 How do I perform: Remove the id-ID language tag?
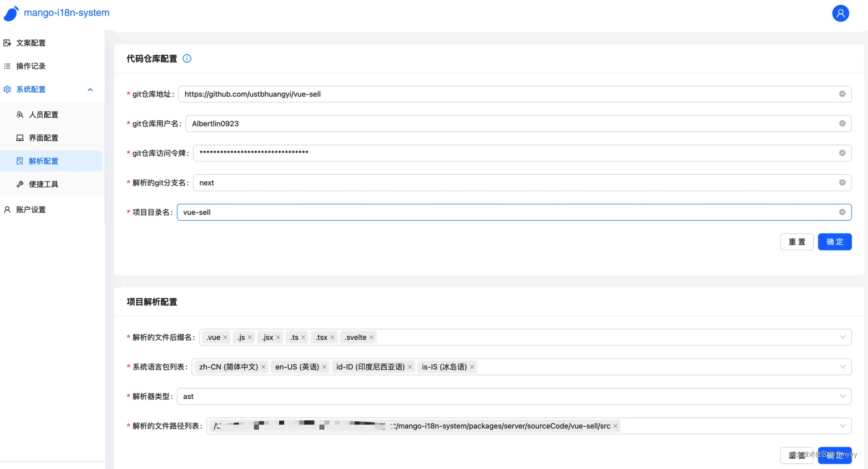click(x=410, y=367)
